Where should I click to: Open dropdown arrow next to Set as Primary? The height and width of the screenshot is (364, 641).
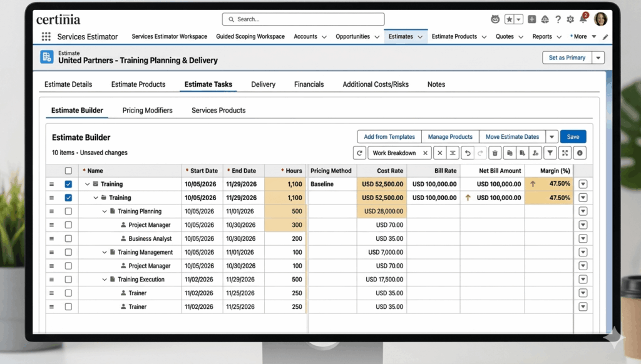click(598, 58)
